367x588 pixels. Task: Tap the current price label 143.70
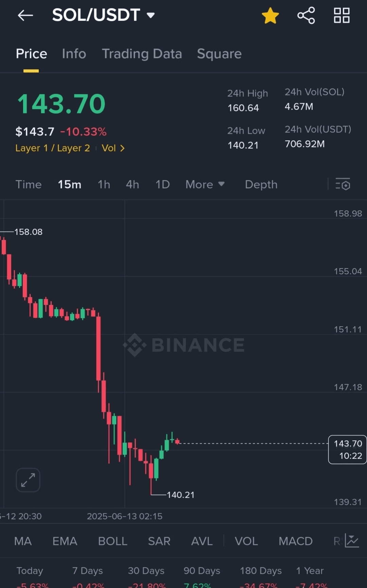tap(347, 449)
